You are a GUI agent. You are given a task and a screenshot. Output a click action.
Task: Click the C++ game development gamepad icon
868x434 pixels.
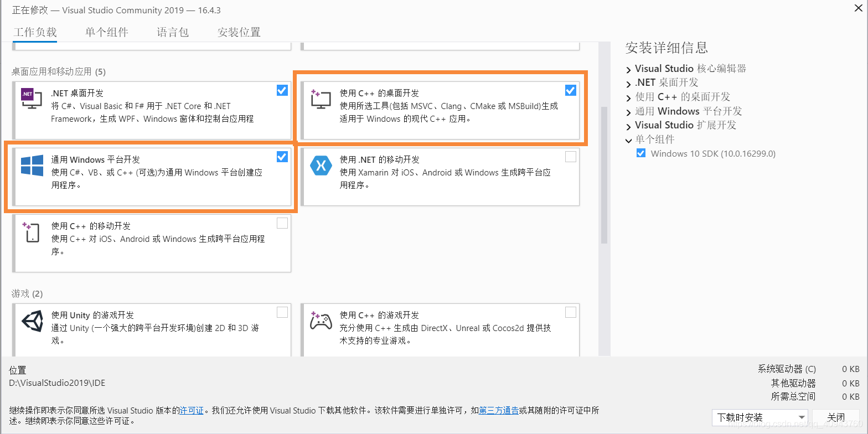321,321
